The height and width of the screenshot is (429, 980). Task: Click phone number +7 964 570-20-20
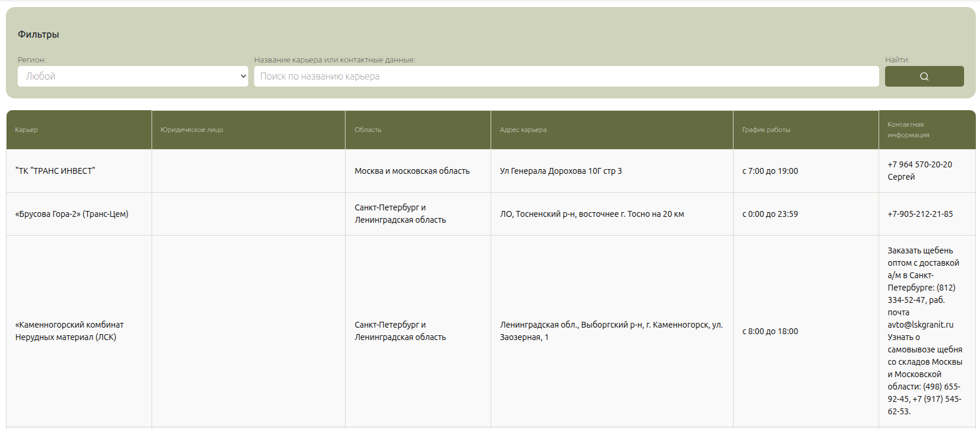tap(919, 164)
